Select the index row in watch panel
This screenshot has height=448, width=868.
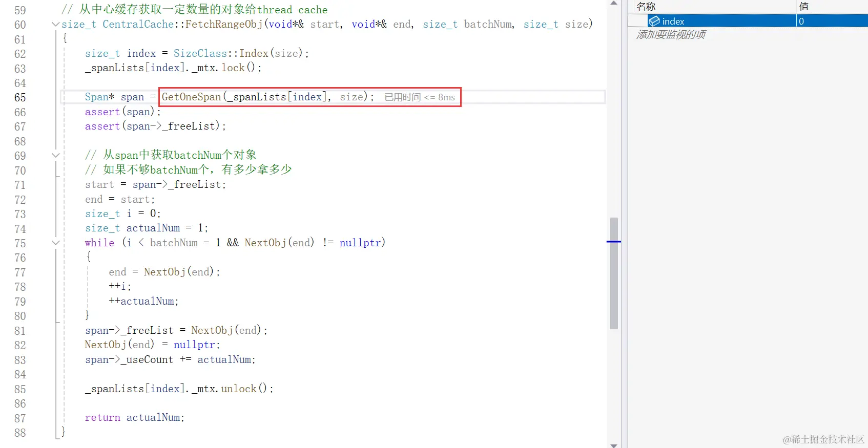pyautogui.click(x=748, y=21)
